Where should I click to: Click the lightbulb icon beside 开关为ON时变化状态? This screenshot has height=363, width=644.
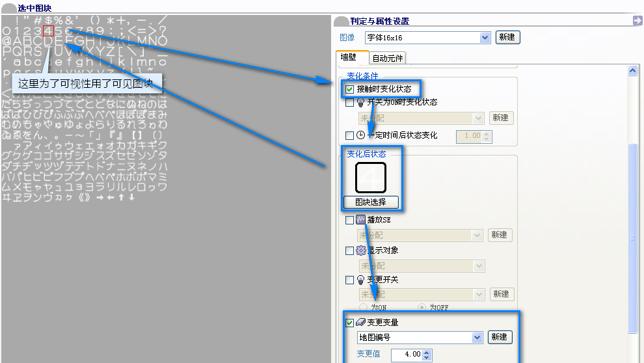[x=360, y=102]
